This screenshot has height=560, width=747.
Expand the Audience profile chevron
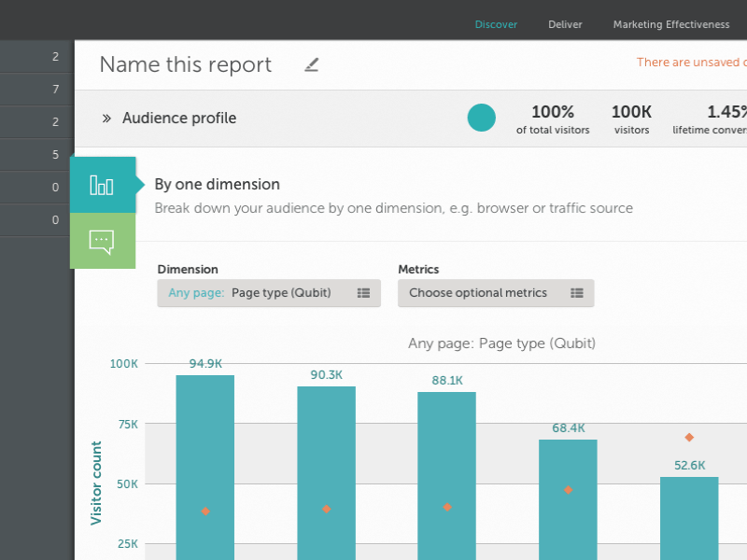pyautogui.click(x=106, y=119)
